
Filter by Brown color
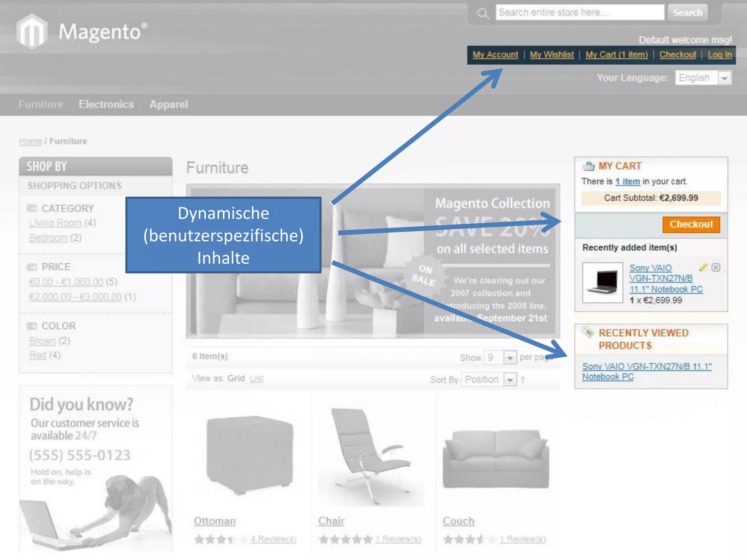(x=42, y=341)
